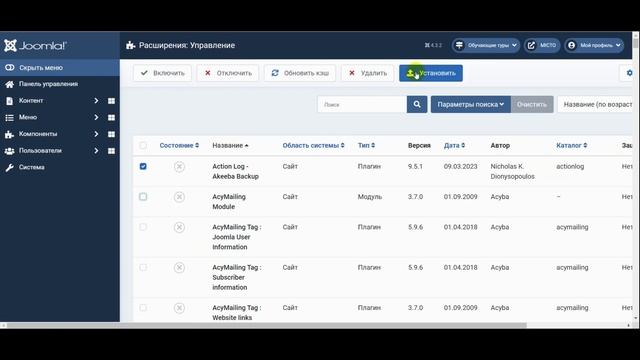Toggle the select-all checkbox in header
This screenshot has width=640, height=360.
pos(143,145)
